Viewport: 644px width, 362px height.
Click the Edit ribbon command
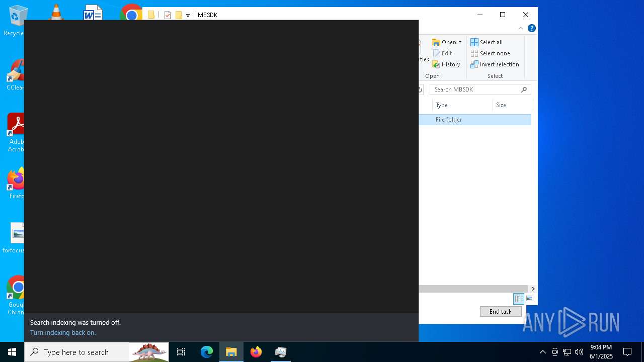pos(442,53)
